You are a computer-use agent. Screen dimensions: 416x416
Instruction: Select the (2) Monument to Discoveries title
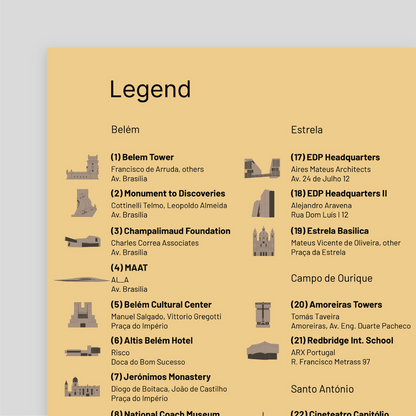tap(168, 193)
